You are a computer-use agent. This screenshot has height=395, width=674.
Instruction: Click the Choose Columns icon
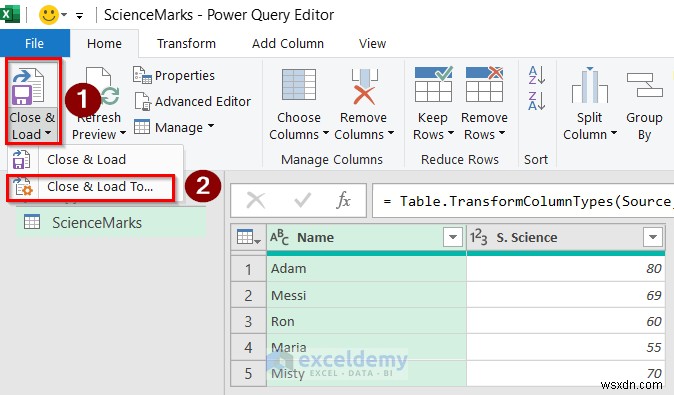[x=299, y=85]
